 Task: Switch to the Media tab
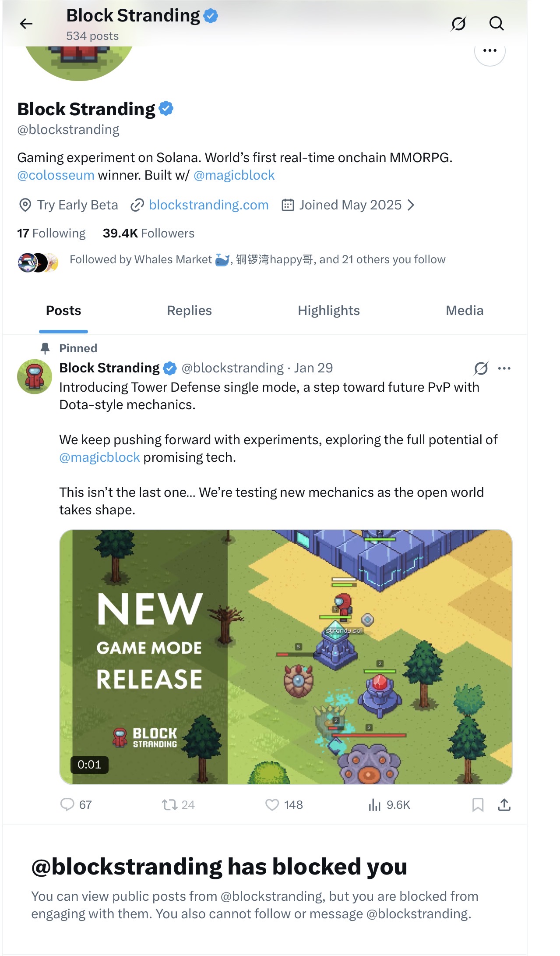(465, 311)
